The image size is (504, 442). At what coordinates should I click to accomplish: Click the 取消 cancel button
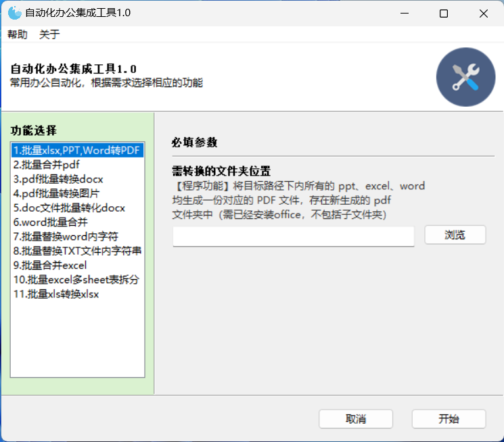(x=356, y=419)
